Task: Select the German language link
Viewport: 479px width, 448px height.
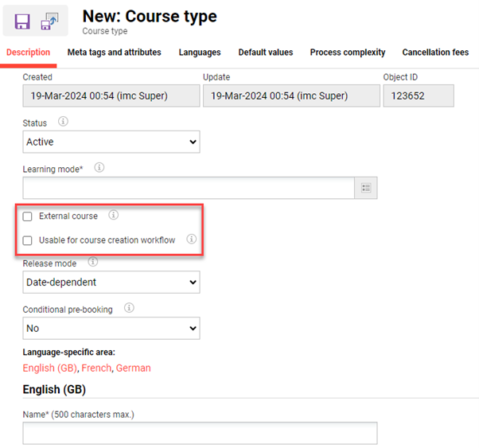Action: coord(133,368)
